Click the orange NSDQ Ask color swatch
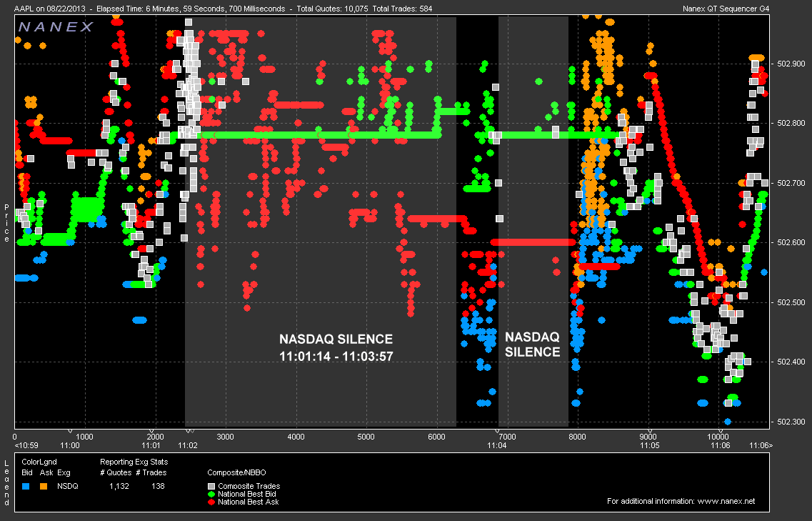The width and height of the screenshot is (812, 521). pos(44,486)
